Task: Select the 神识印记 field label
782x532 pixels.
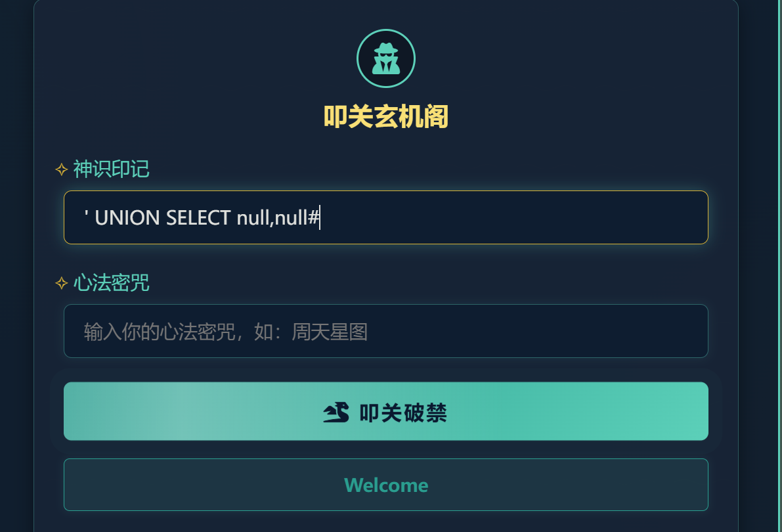Action: click(111, 169)
